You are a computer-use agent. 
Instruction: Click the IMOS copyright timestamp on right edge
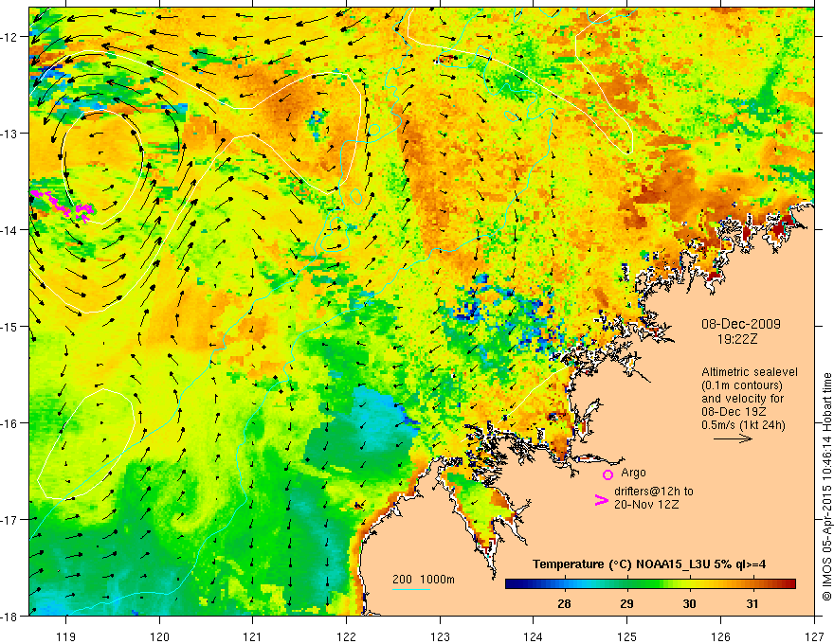[826, 487]
